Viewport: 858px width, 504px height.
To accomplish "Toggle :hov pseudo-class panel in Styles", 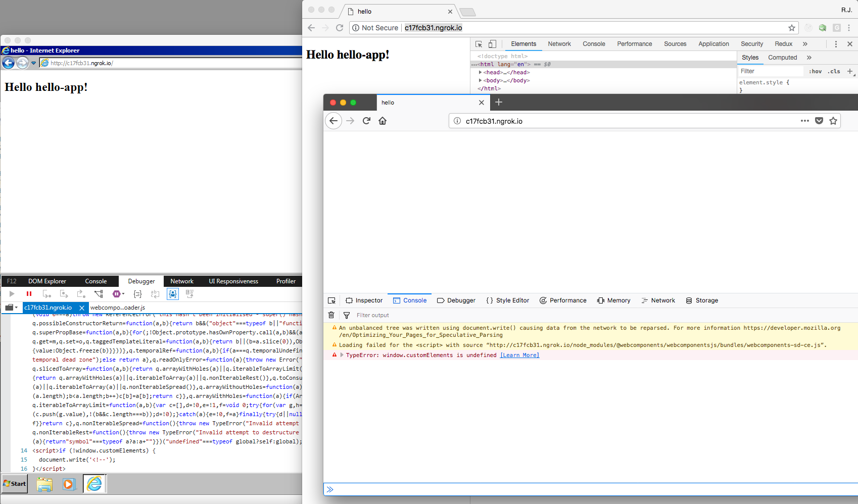I will 815,71.
